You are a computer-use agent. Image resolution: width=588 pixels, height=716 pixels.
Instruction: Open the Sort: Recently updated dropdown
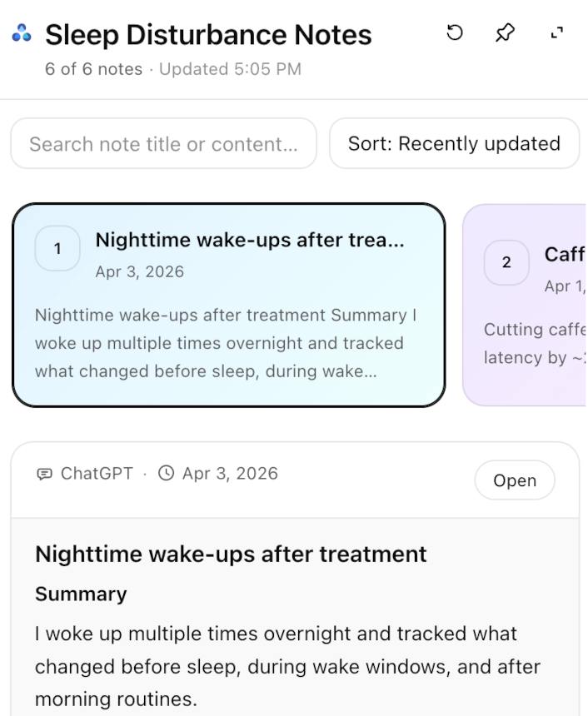pos(454,144)
